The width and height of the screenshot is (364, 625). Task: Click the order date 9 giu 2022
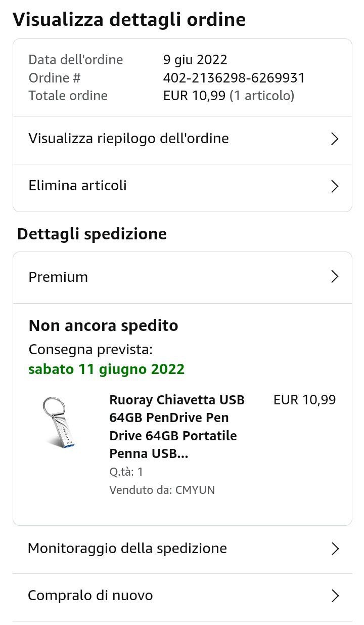(x=195, y=60)
